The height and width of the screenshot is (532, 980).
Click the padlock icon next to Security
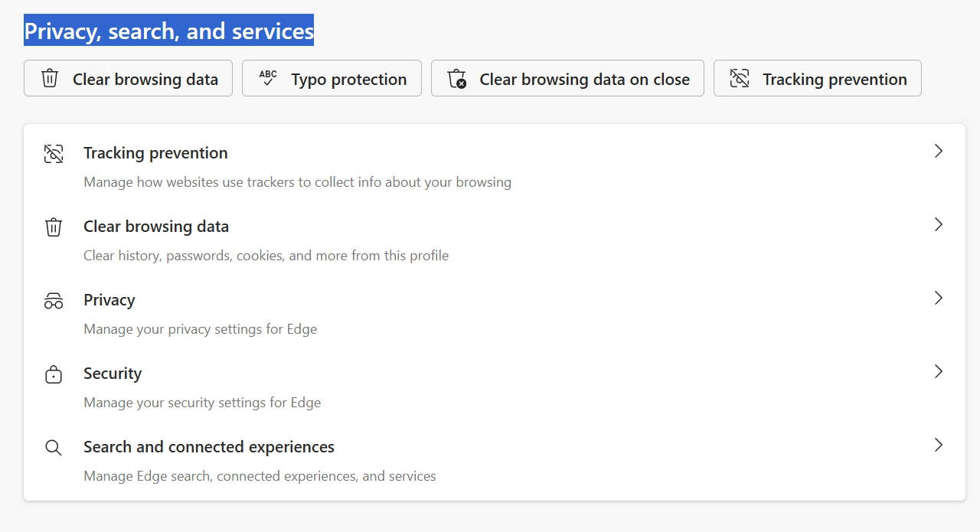tap(53, 374)
